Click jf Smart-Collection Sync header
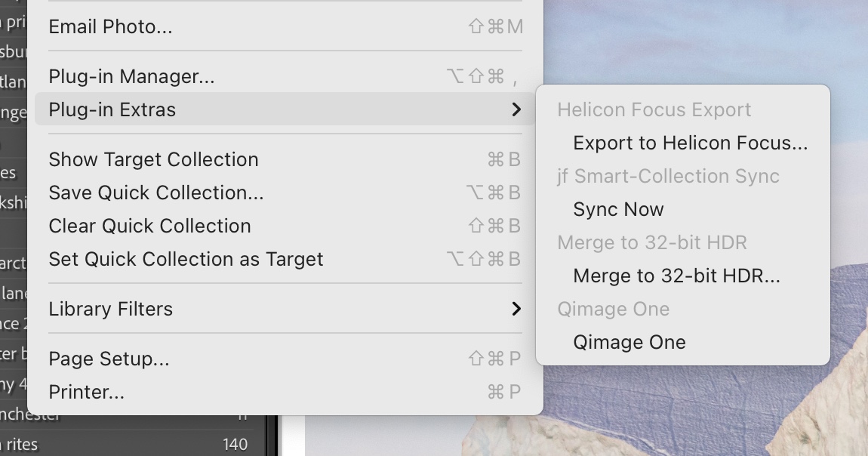Viewport: 868px width, 456px height. (668, 176)
